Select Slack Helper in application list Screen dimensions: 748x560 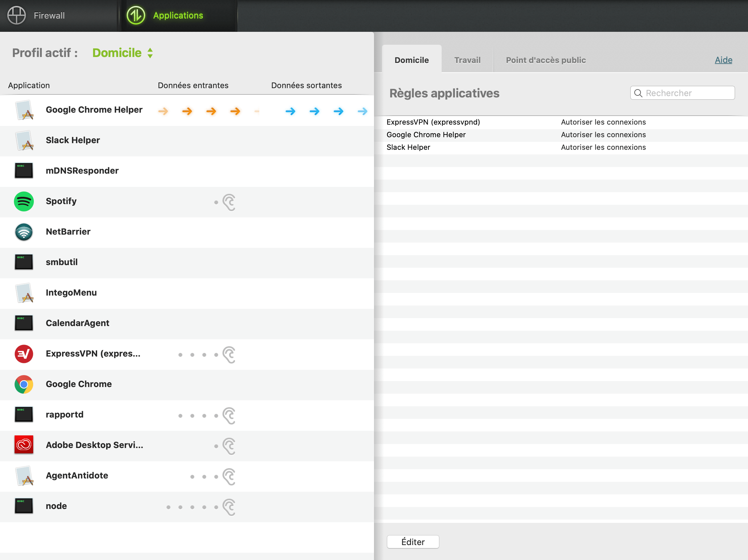pyautogui.click(x=187, y=141)
